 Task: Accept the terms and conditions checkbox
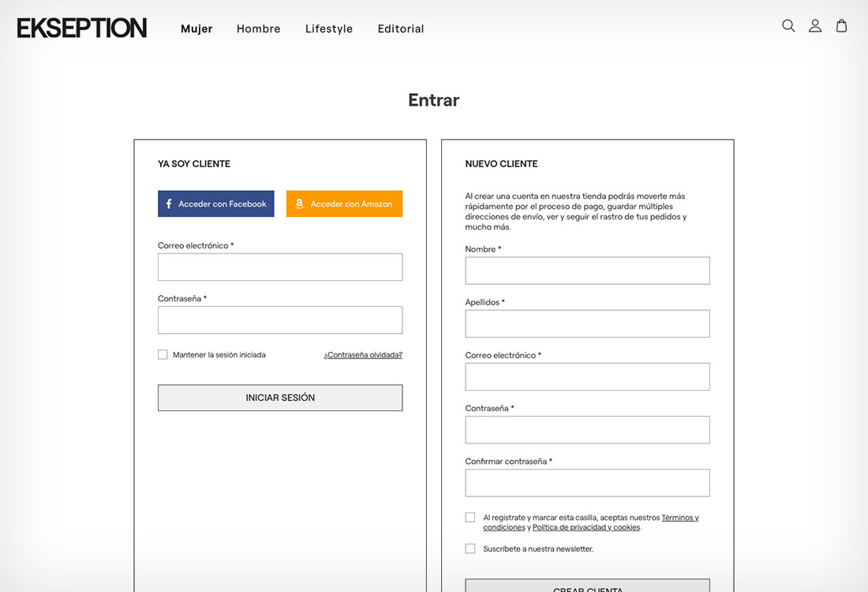(x=470, y=518)
